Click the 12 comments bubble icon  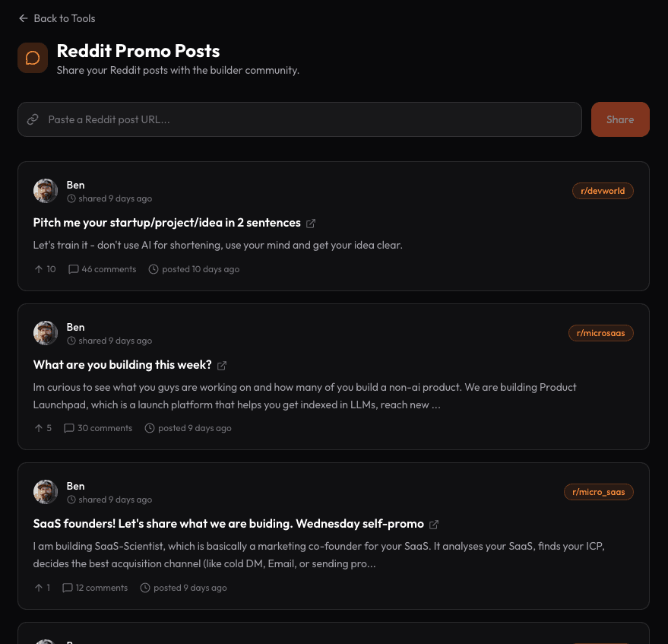click(68, 588)
